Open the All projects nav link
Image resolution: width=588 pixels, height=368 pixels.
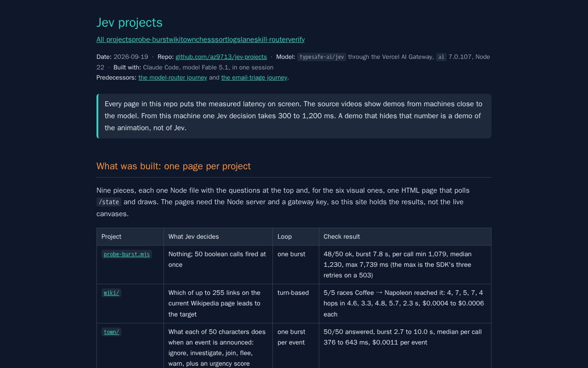[x=114, y=40]
